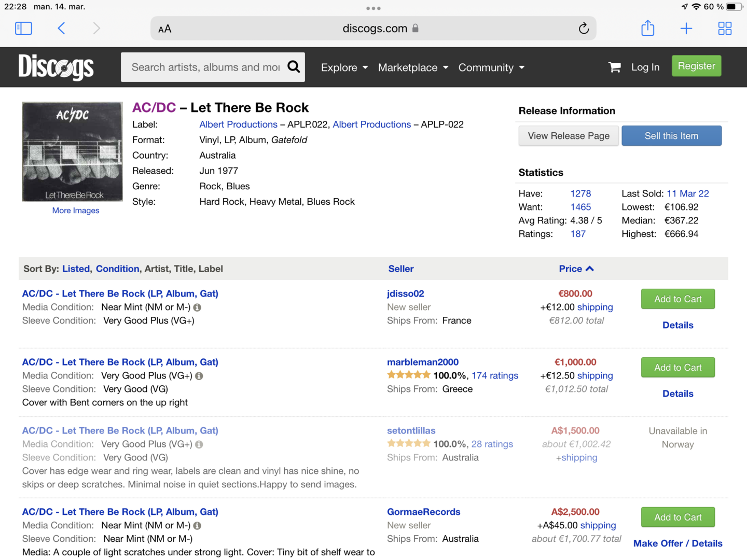
Task: Open seller GormaeRecords profile
Action: click(424, 512)
